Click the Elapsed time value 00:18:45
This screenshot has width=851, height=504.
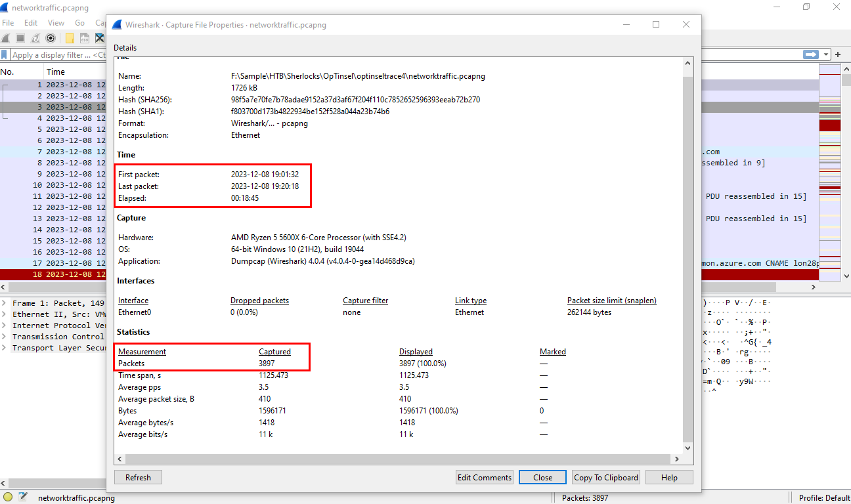244,198
